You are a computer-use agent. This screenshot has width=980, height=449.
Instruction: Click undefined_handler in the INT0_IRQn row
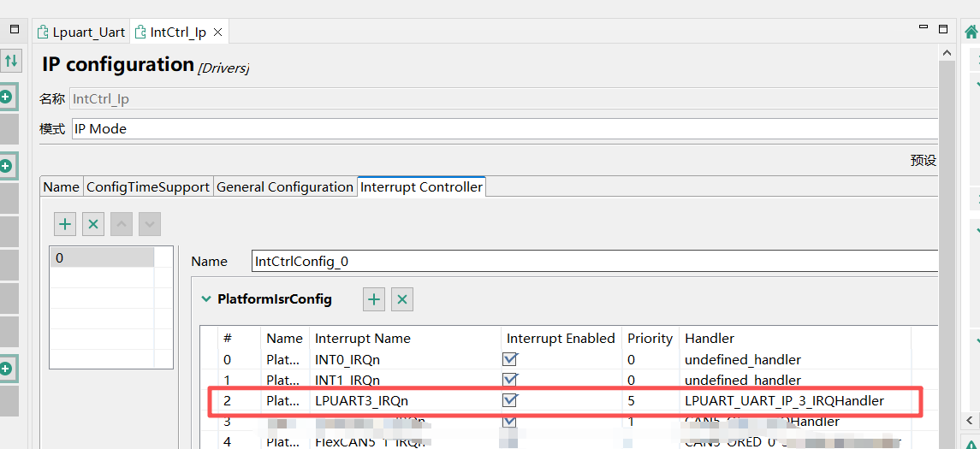pos(743,360)
